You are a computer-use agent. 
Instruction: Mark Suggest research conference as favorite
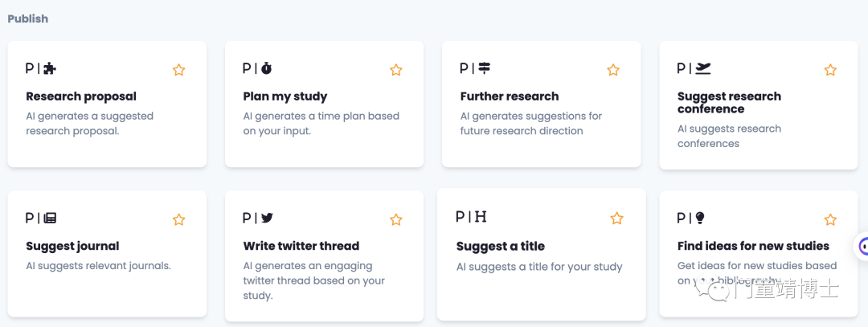[x=829, y=70]
